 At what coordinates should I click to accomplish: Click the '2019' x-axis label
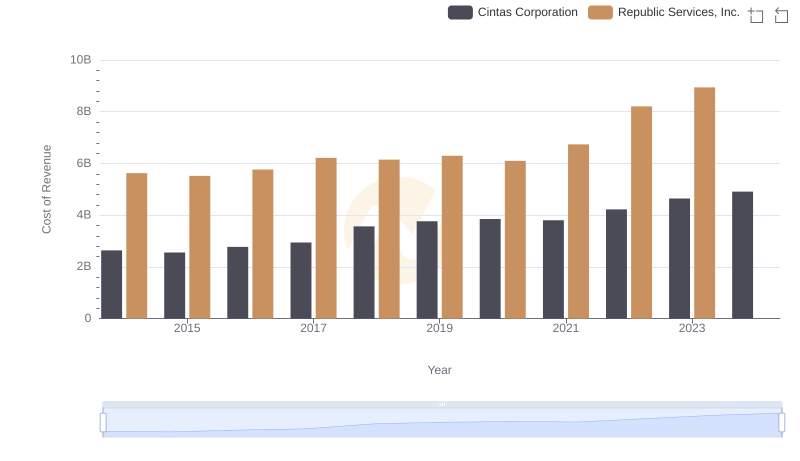tap(439, 328)
